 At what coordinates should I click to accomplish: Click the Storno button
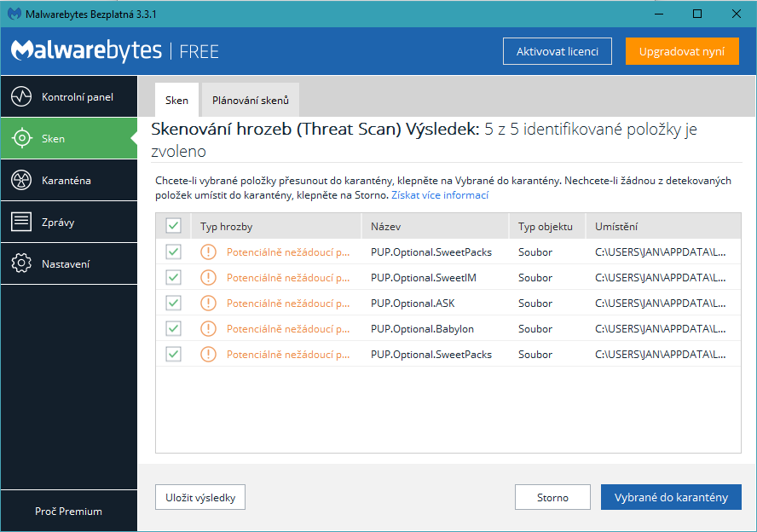[552, 498]
